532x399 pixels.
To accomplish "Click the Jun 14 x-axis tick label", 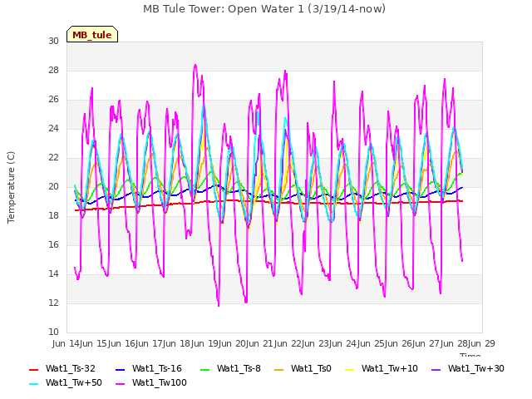I will (67, 343).
